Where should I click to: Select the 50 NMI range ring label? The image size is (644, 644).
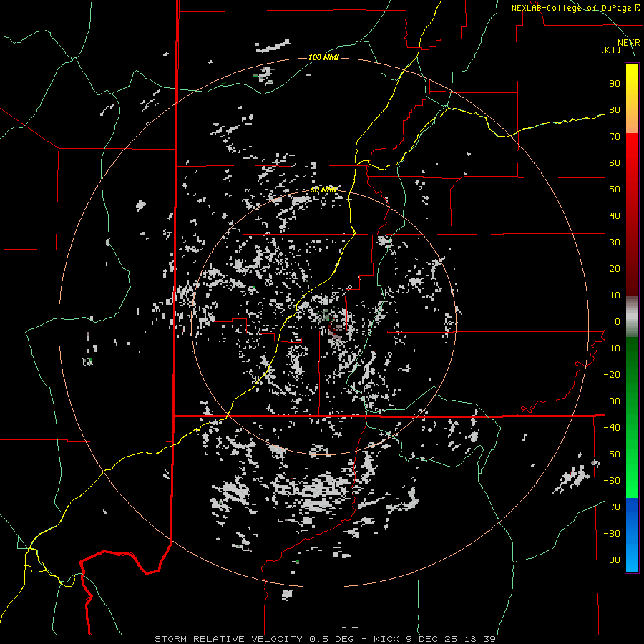point(323,190)
